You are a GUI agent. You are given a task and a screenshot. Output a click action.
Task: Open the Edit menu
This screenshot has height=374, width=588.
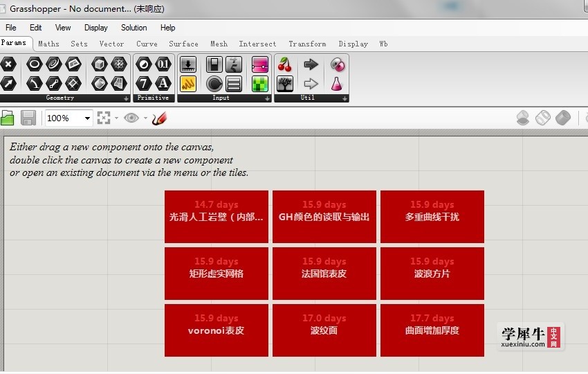tap(35, 28)
